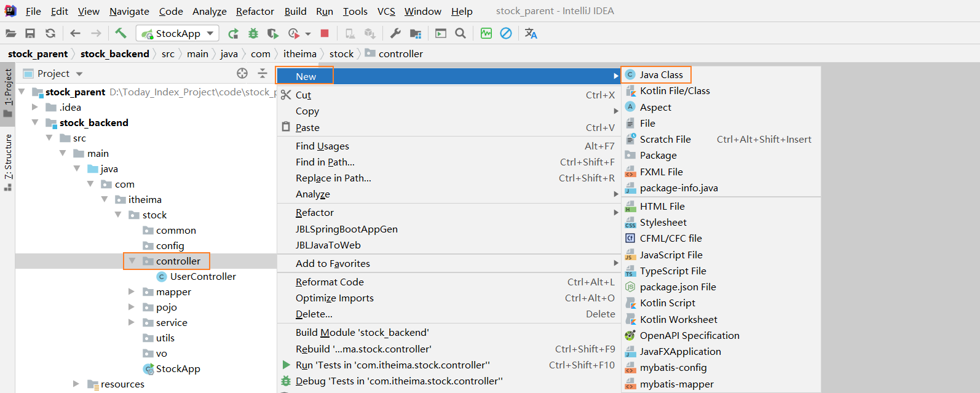The image size is (980, 393).
Task: Open the Refactor menu in the menu bar
Action: pos(255,11)
